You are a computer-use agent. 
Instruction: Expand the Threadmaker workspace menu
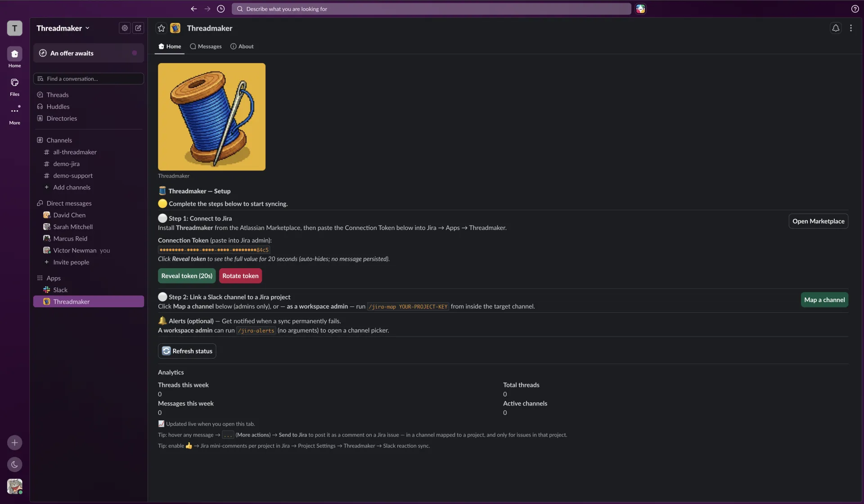[x=63, y=28]
